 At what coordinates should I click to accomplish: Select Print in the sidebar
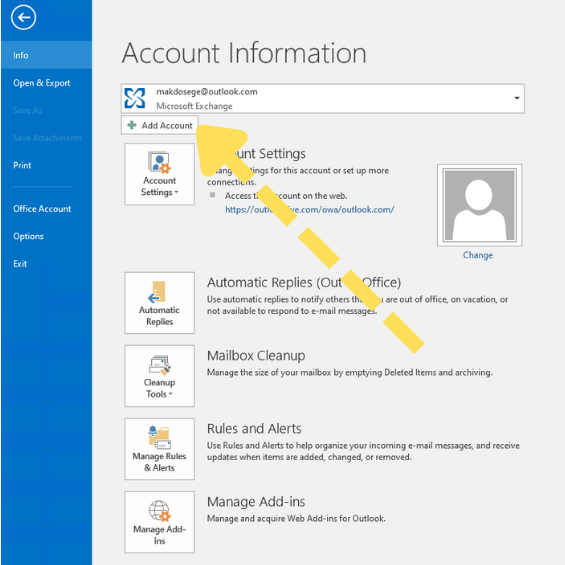click(x=46, y=165)
